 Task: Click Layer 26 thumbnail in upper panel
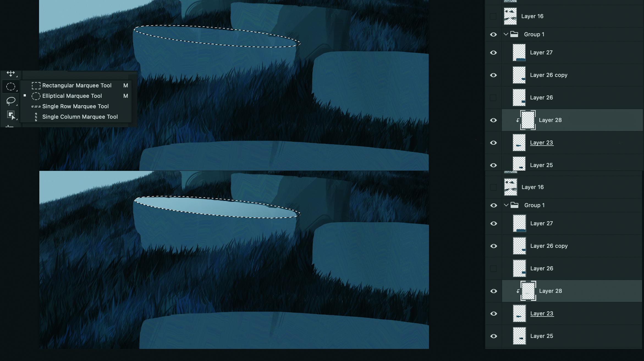pyautogui.click(x=519, y=98)
